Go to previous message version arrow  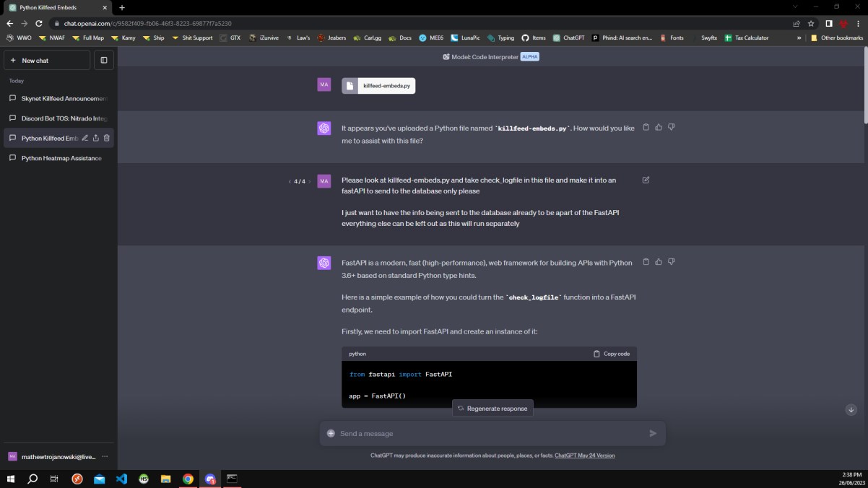(x=290, y=181)
